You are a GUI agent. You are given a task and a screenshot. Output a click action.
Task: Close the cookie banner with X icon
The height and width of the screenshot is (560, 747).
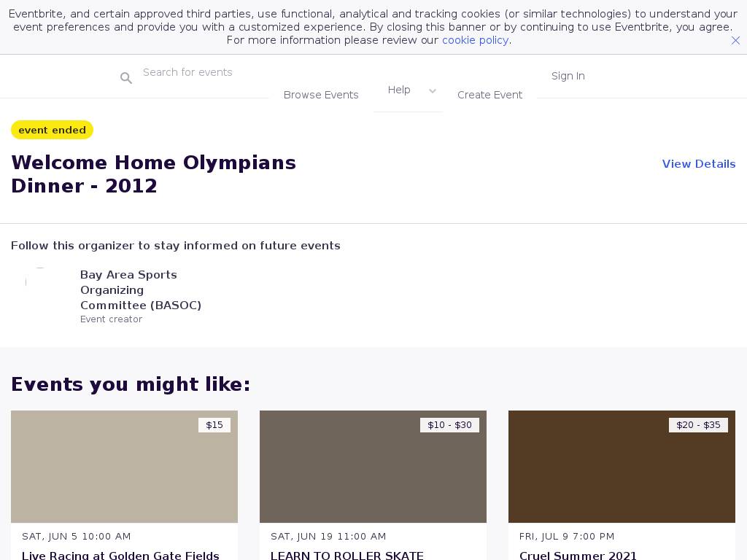735,41
